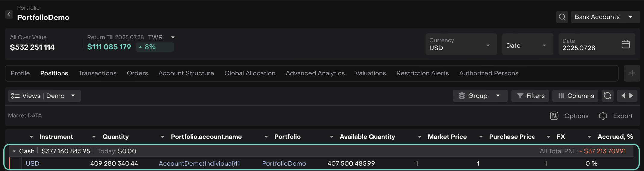Viewport: 644px width, 171px height.
Task: Open AccountDemo(Individual)11 account link
Action: [199, 163]
